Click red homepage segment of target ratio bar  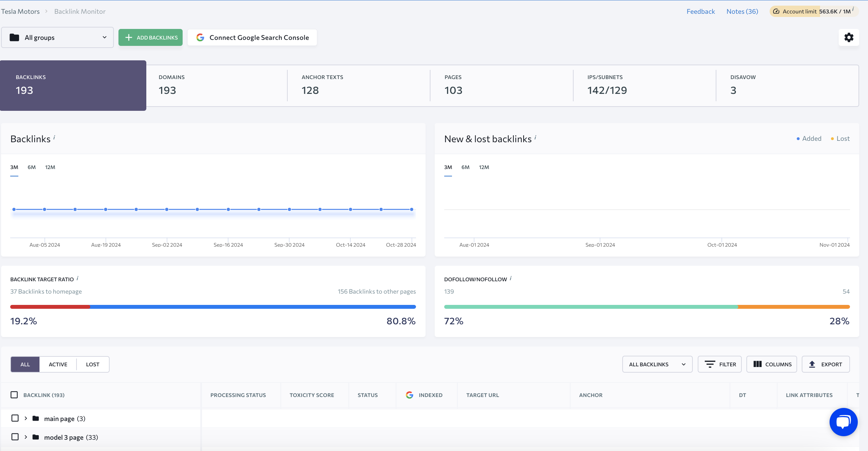click(x=50, y=307)
